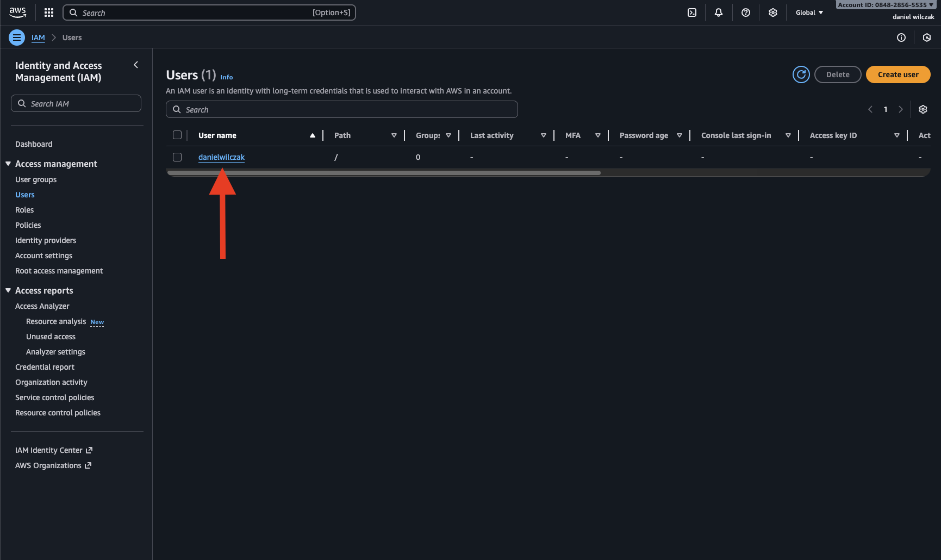Toggle the hamburger navigation menu button
The width and height of the screenshot is (941, 560).
[x=17, y=38]
